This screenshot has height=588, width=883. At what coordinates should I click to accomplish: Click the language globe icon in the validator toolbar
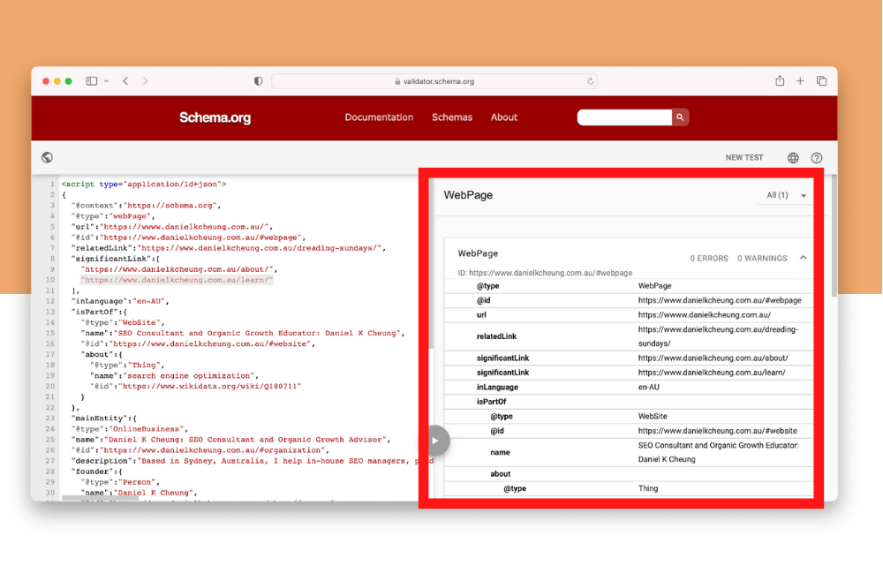point(792,157)
